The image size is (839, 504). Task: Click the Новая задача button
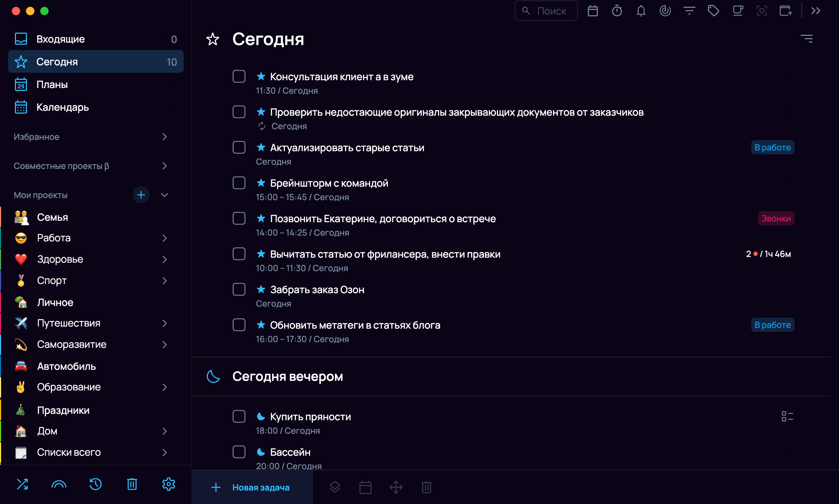pyautogui.click(x=252, y=487)
